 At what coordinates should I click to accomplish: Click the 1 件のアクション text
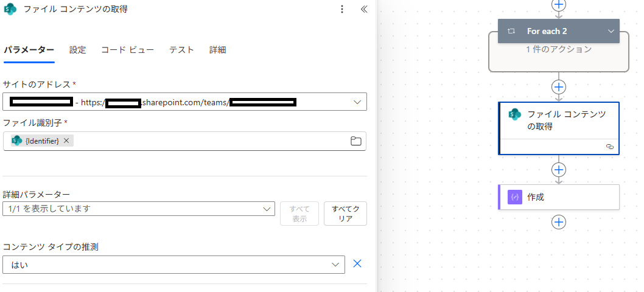tap(559, 49)
